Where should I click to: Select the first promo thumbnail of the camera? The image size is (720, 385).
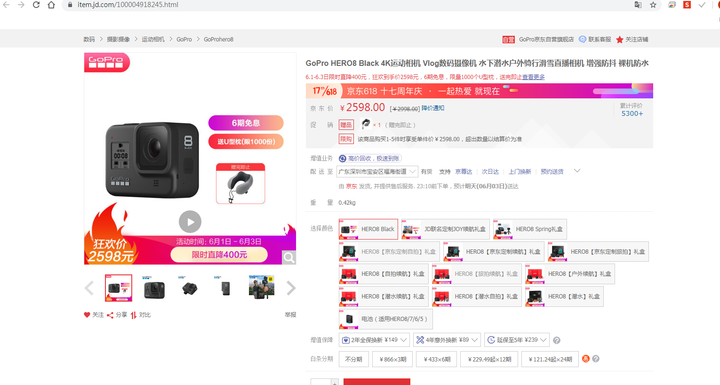pyautogui.click(x=118, y=288)
